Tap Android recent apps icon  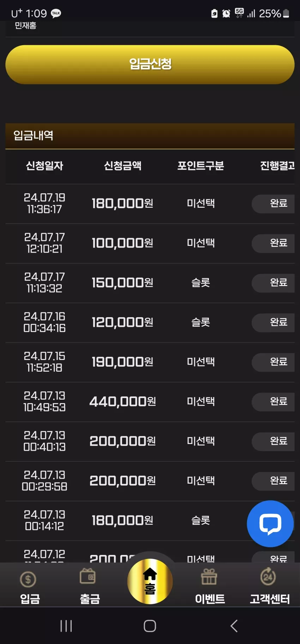(66, 626)
